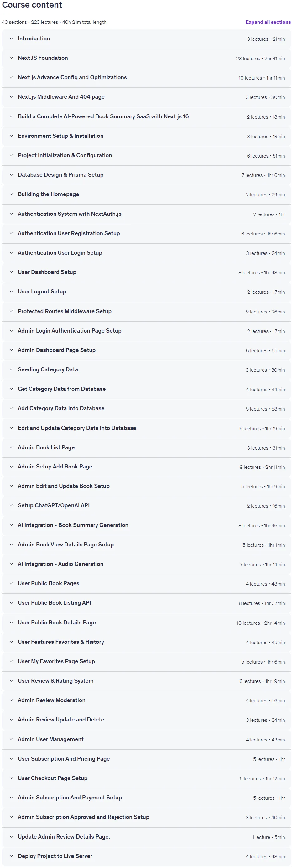Click chevron icon beside Admin User Management
The image size is (292, 868).
point(11,739)
